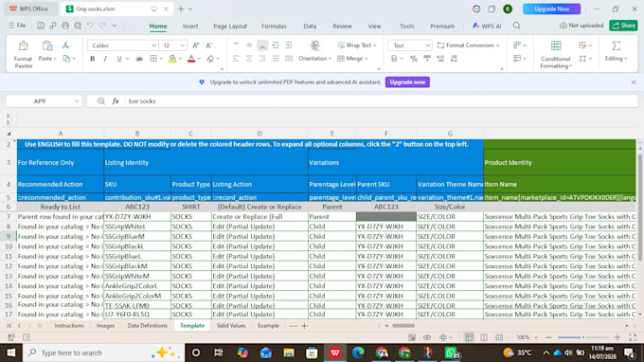Open the font size 12 dropdown

(182, 45)
